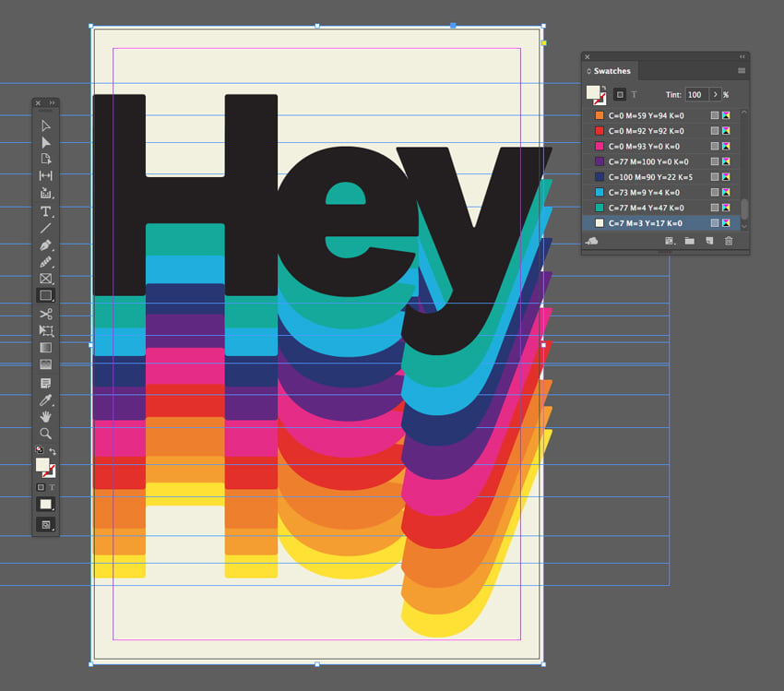Select the Gap tool

45,175
